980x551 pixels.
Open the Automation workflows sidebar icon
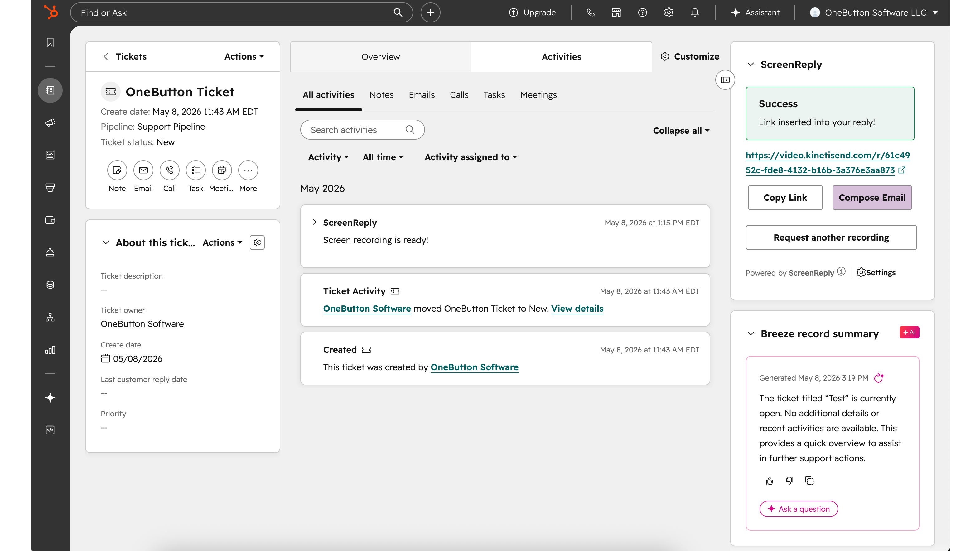(50, 317)
